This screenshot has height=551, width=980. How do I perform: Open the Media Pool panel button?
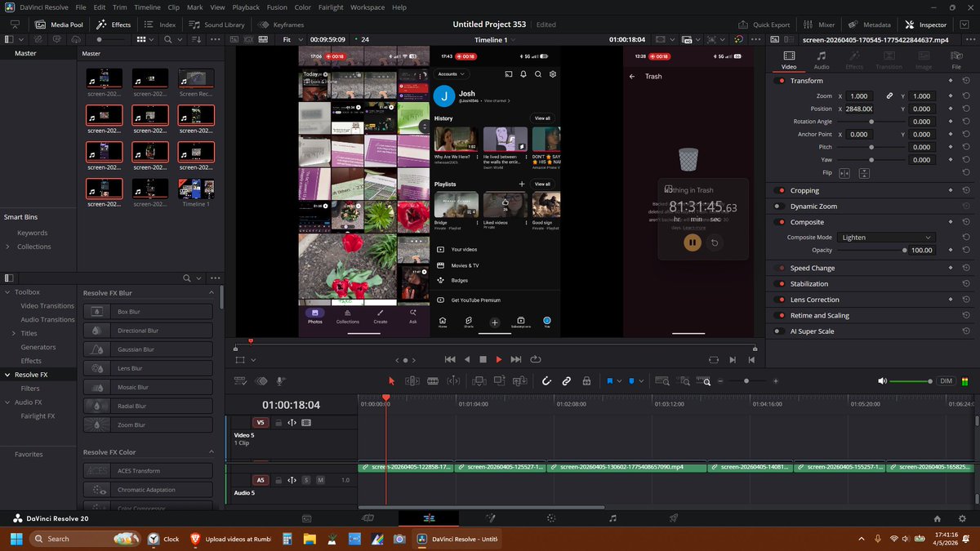(x=60, y=24)
